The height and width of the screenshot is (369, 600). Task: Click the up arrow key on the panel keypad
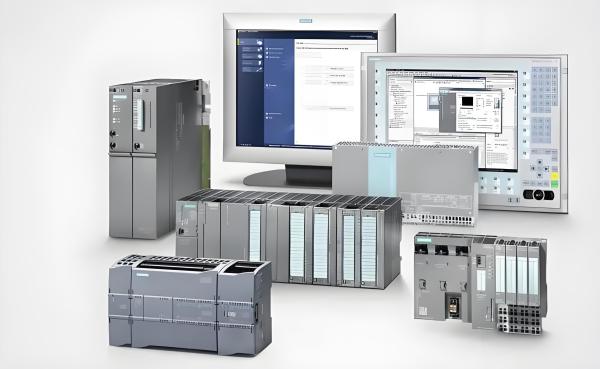540,162
